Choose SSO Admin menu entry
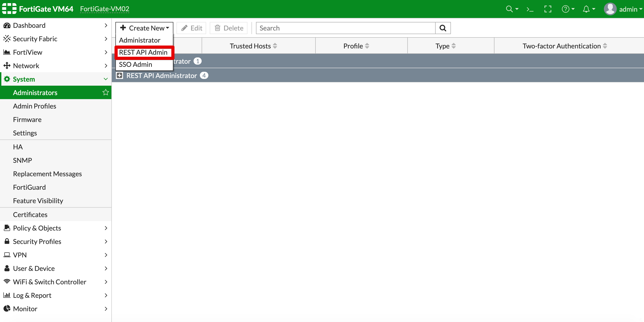Viewport: 644px width, 322px height. coord(135,64)
